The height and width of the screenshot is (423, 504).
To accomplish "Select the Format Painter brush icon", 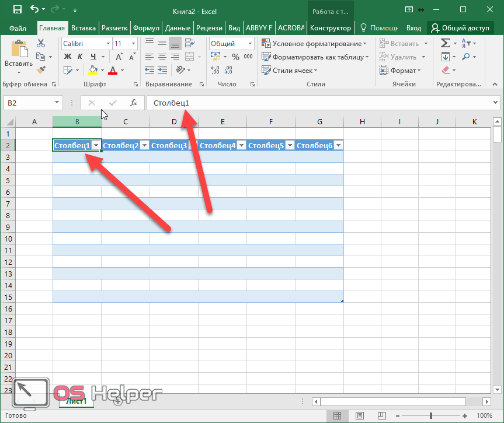I will pos(41,70).
